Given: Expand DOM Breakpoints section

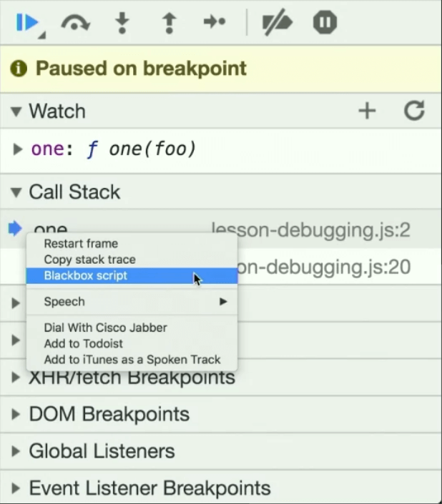Looking at the screenshot, I should point(16,415).
